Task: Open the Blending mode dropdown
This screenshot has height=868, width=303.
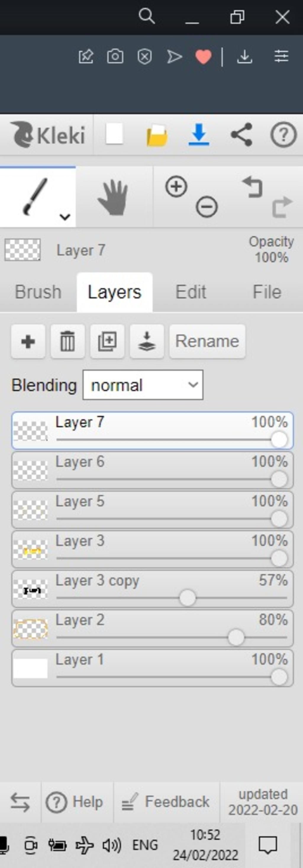Action: tap(143, 385)
